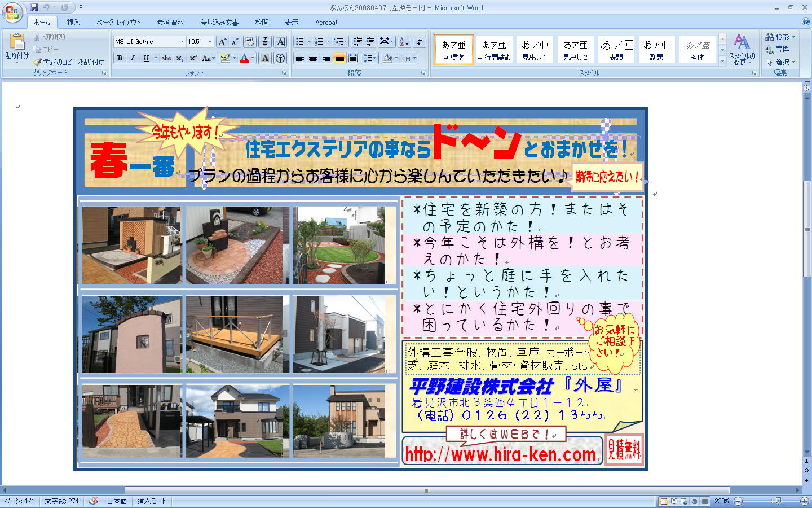Apply the 標準 style
812x508 pixels.
[x=454, y=50]
